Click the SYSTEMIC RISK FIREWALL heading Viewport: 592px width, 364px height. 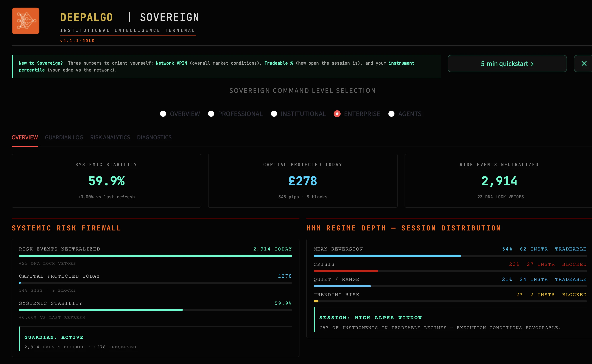coord(66,228)
